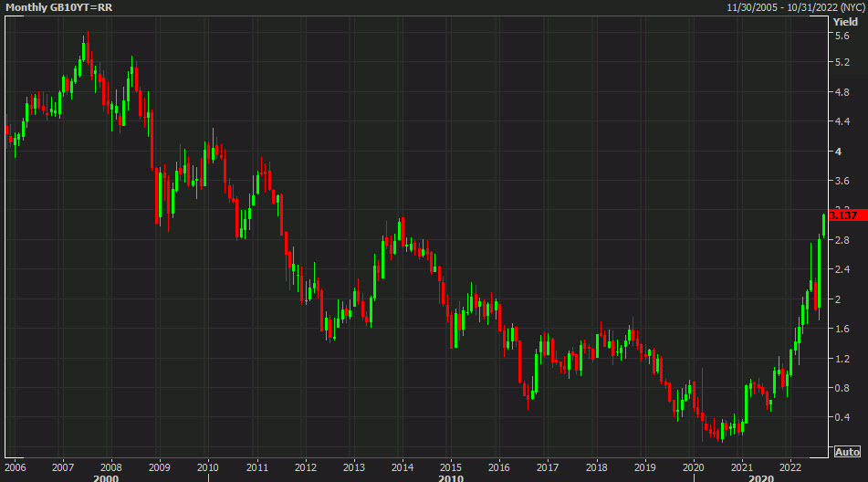
Task: Click the 2019 year label
Action: pyautogui.click(x=645, y=467)
